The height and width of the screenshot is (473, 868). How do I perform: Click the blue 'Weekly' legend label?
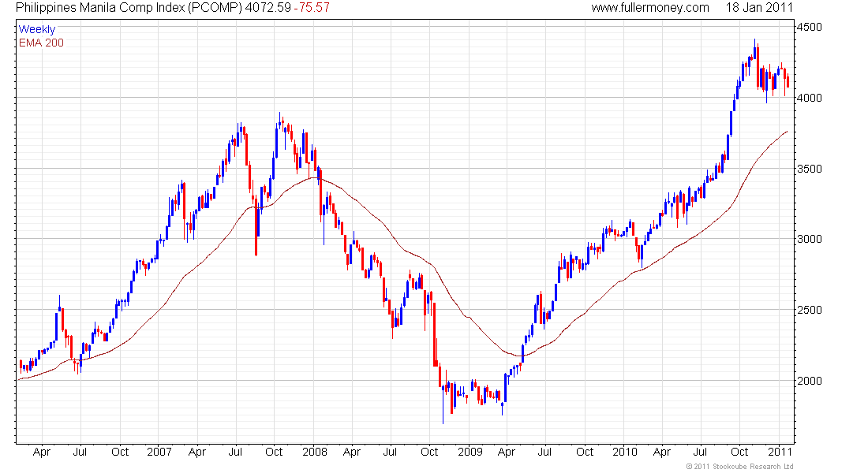point(37,30)
